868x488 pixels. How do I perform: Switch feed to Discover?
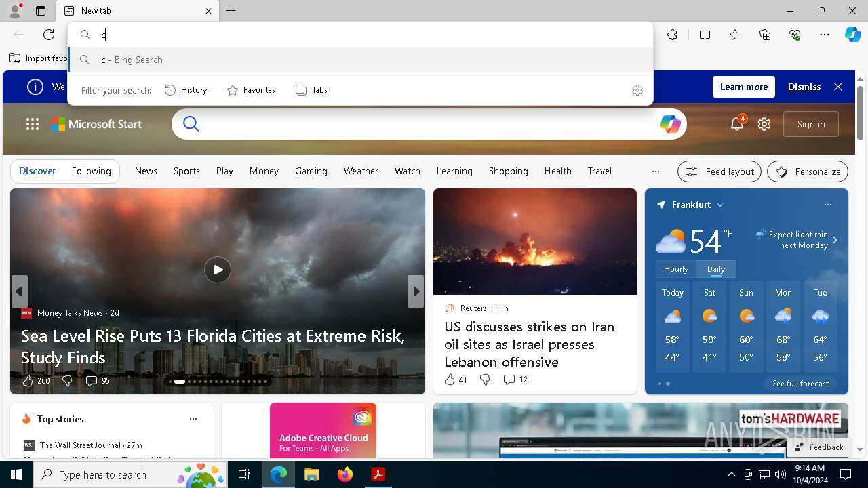click(x=37, y=171)
